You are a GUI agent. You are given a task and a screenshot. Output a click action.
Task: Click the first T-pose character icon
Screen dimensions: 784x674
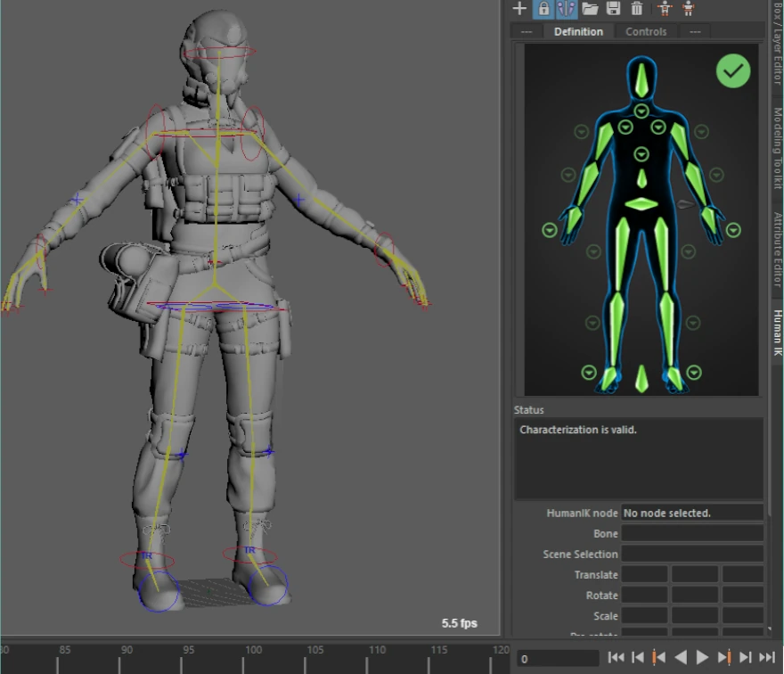point(665,9)
